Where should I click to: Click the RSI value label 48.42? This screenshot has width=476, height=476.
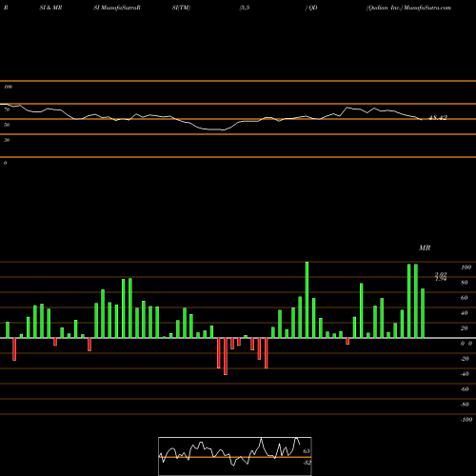[x=438, y=118]
